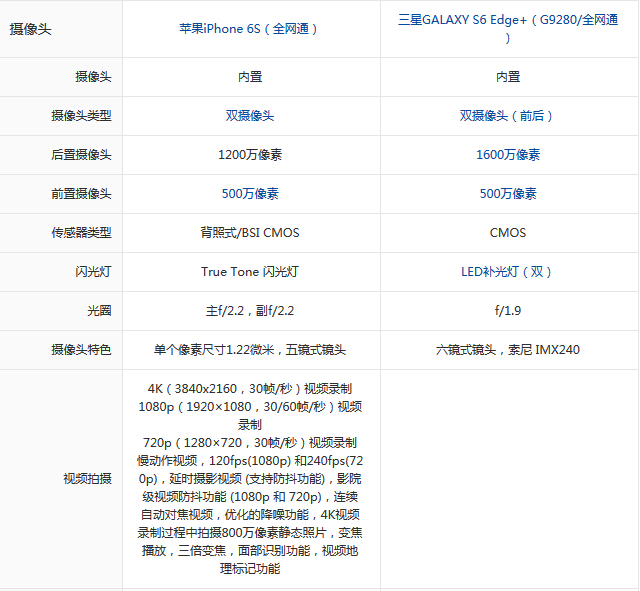Select the Samsung CMOS sensor cell
Viewport: 640px width, 591px height.
tap(508, 233)
